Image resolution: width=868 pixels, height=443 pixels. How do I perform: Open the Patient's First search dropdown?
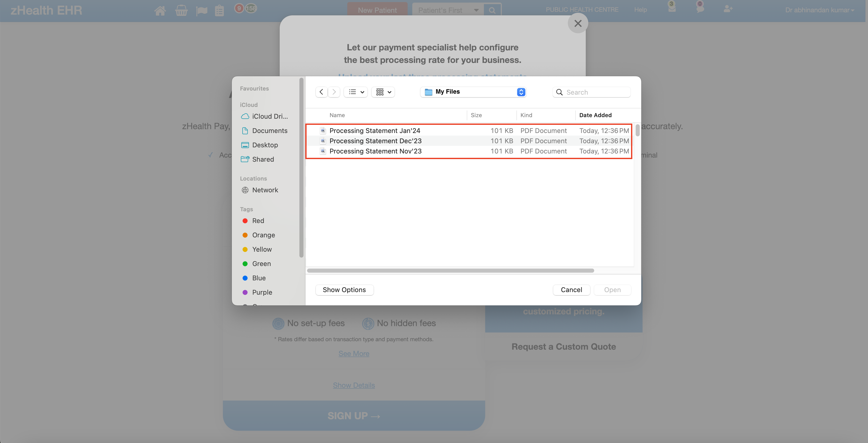448,10
